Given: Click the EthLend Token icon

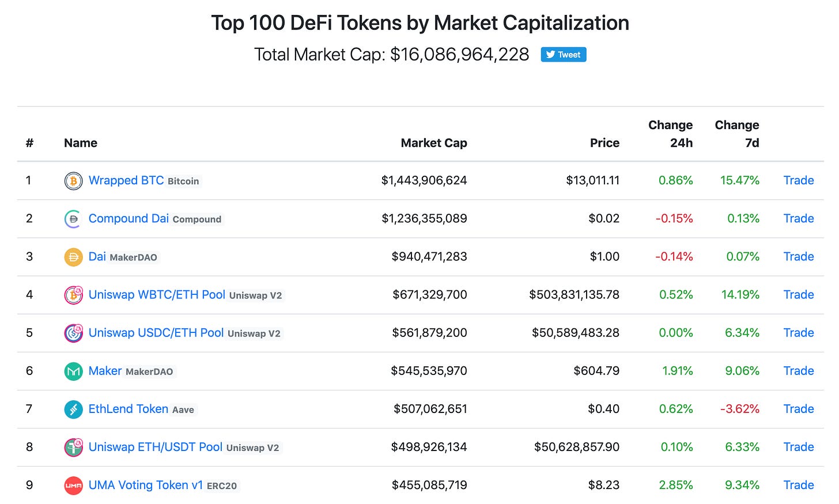Looking at the screenshot, I should (73, 409).
